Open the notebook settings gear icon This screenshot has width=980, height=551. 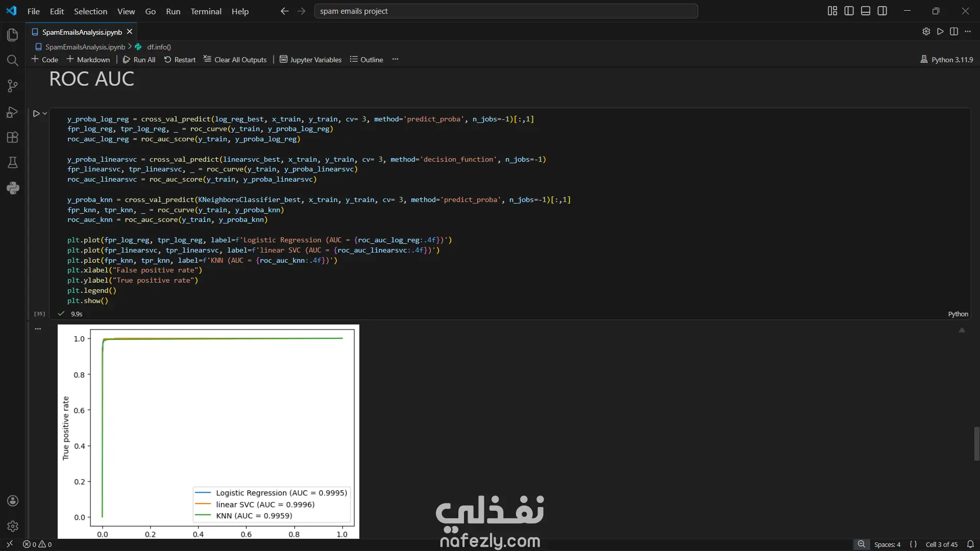(926, 32)
